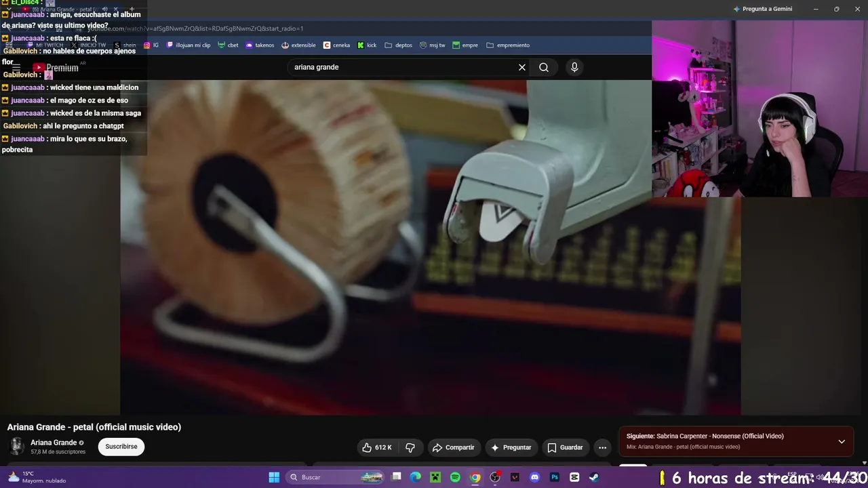Go to the YouTube Premium home logo

coord(56,68)
